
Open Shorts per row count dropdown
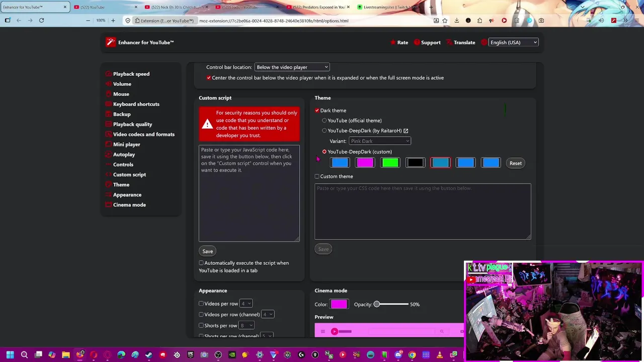247,326
